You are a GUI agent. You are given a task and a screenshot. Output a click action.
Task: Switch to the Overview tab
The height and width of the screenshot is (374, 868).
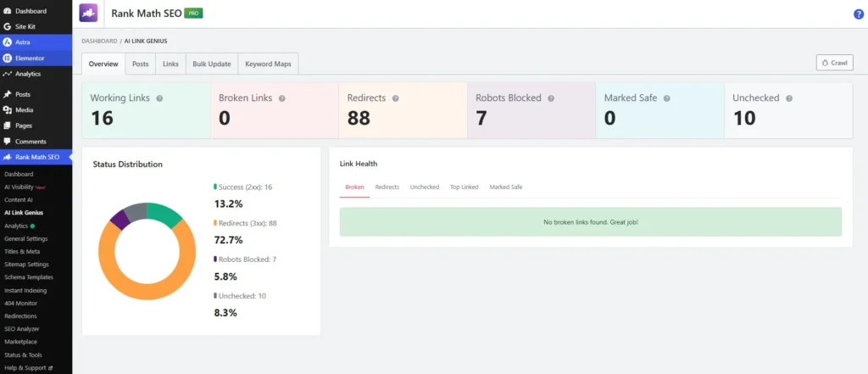point(103,64)
